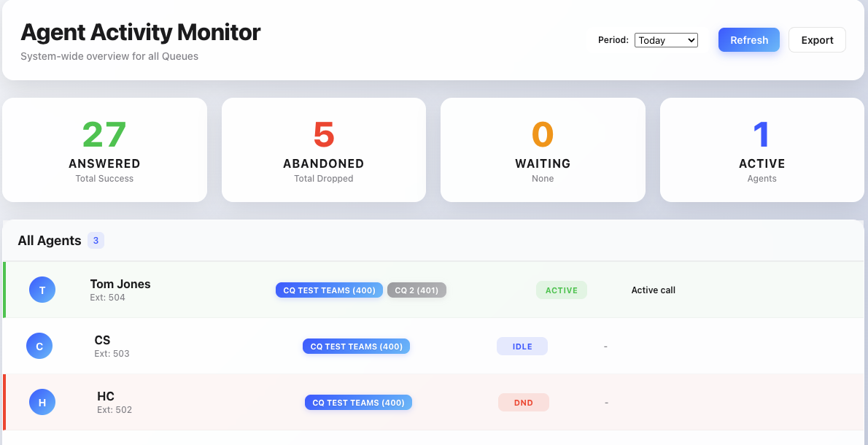Click the Ext: 502 extension text
The width and height of the screenshot is (868, 445).
(115, 410)
